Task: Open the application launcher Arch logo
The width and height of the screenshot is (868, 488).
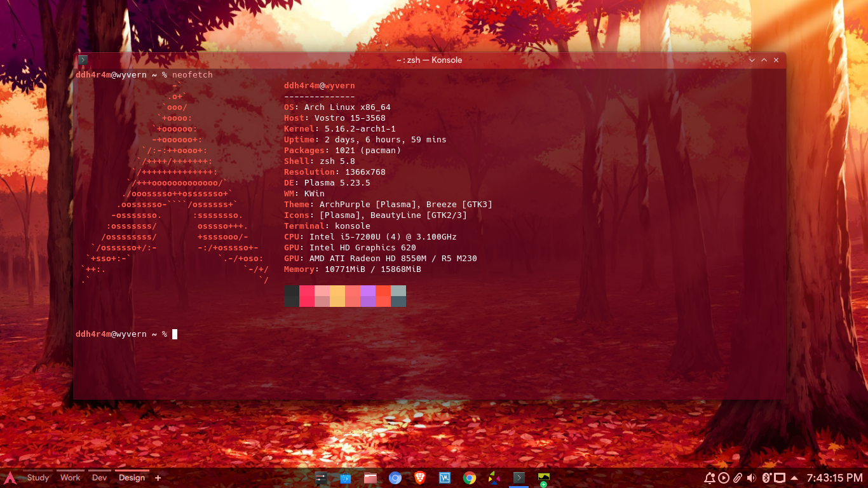Action: click(10, 478)
